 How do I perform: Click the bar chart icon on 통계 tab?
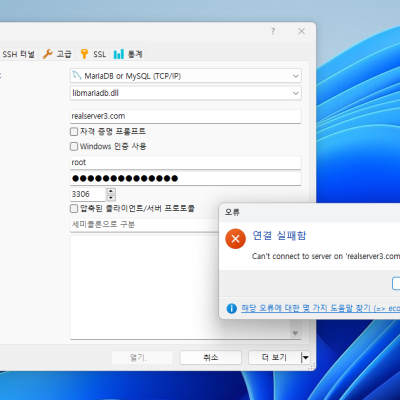(119, 54)
